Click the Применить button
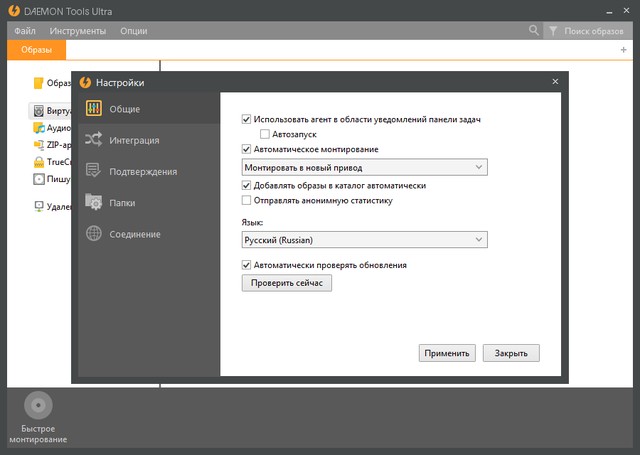 [x=447, y=353]
